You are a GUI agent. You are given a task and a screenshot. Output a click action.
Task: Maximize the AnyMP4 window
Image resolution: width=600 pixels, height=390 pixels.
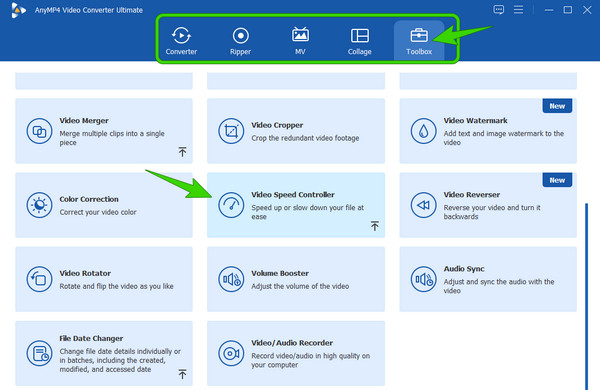[568, 10]
